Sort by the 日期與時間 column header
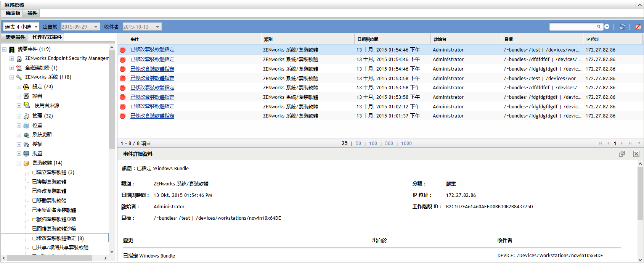Image resolution: width=644 pixels, height=264 pixels. point(368,40)
